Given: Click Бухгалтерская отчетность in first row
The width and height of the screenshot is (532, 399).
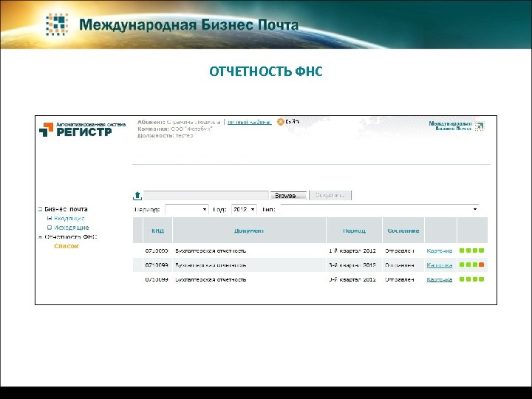Looking at the screenshot, I should coord(211,250).
